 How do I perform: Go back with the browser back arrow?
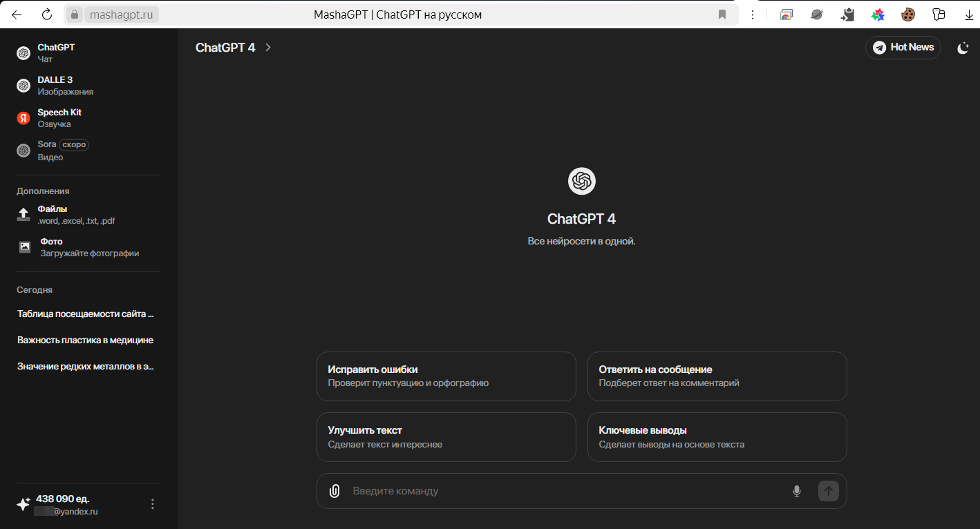click(x=17, y=15)
